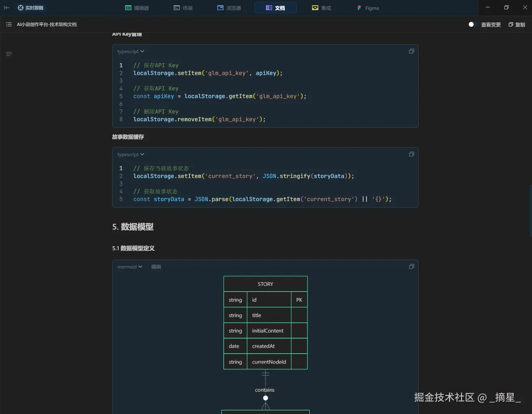Expand the typescript dropdown on API Key block
Image resolution: width=532 pixels, height=414 pixels.
tap(130, 51)
